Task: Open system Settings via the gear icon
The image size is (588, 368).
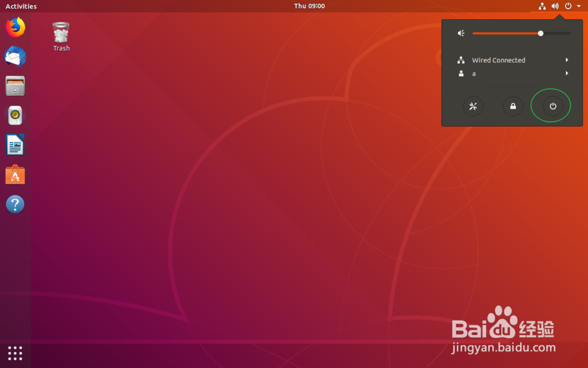Action: 474,106
